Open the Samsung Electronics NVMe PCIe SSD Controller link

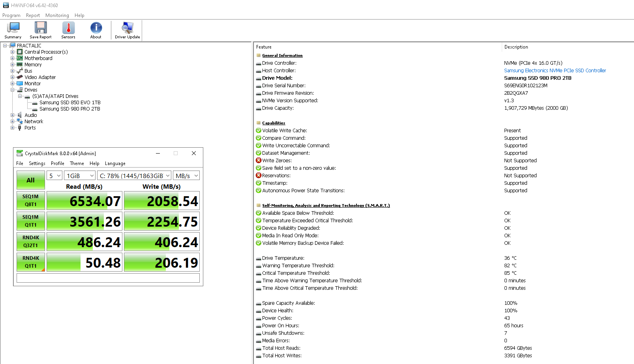555,71
